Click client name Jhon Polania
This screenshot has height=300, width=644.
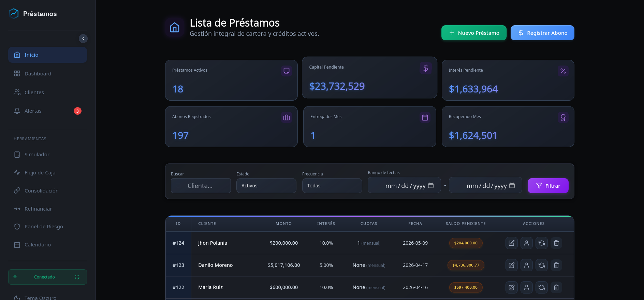[x=213, y=243]
